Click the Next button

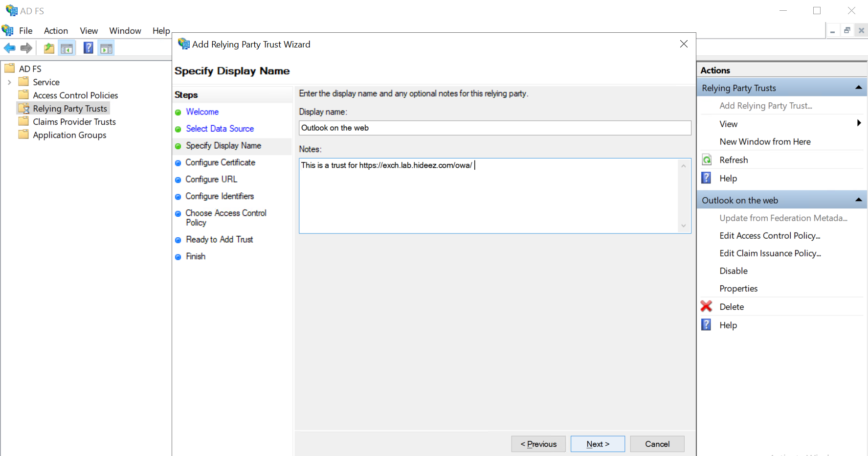coord(598,444)
